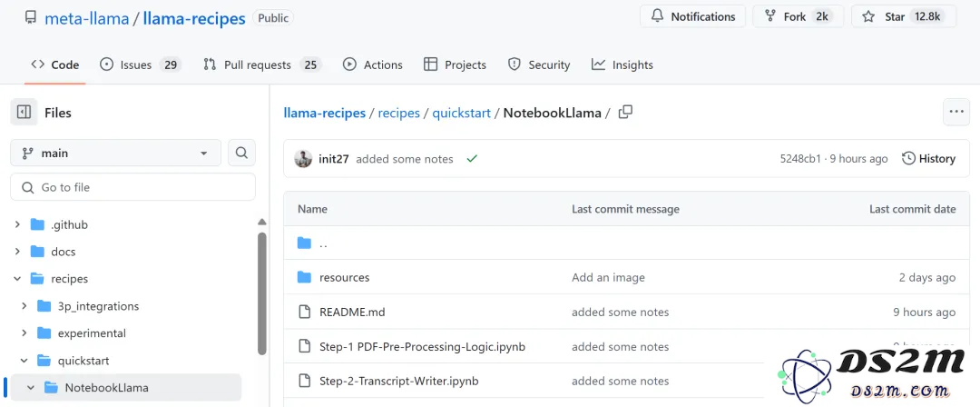Star the repository with the Star button

click(904, 17)
